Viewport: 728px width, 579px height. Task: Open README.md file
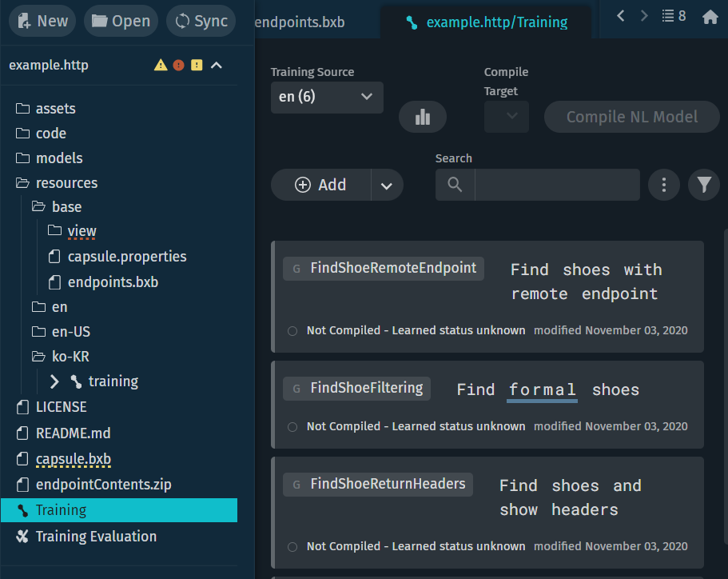63,433
